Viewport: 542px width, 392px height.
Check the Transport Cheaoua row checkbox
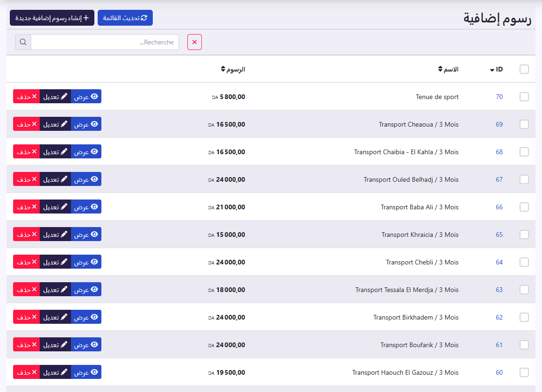click(524, 124)
